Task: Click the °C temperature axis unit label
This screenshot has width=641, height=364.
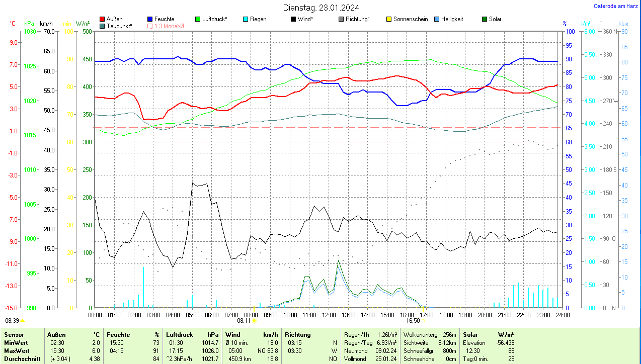Action: coord(13,24)
